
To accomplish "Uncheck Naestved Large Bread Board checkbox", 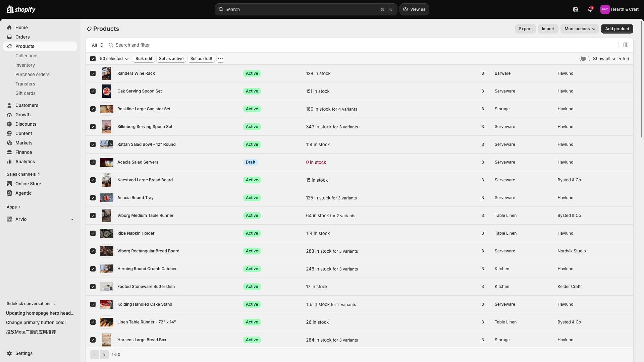I will (x=93, y=180).
